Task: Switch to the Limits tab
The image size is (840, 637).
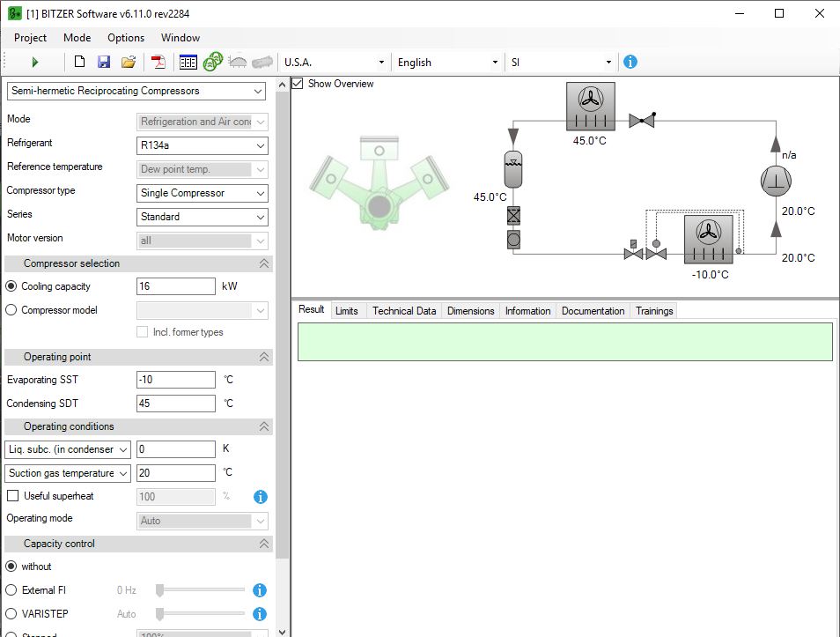Action: (347, 311)
